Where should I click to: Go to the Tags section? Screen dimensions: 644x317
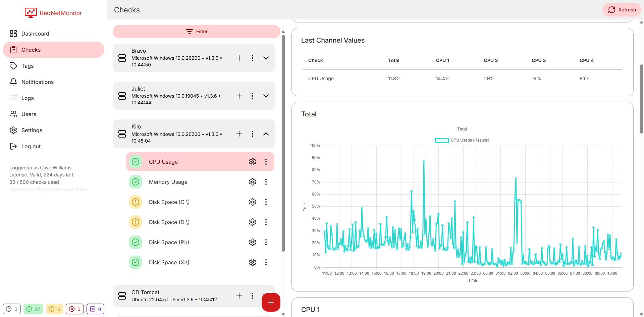pyautogui.click(x=53, y=66)
